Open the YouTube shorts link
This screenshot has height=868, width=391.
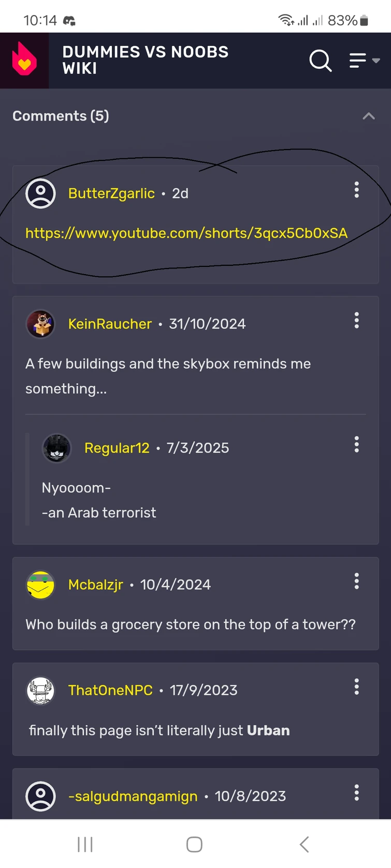(x=186, y=233)
